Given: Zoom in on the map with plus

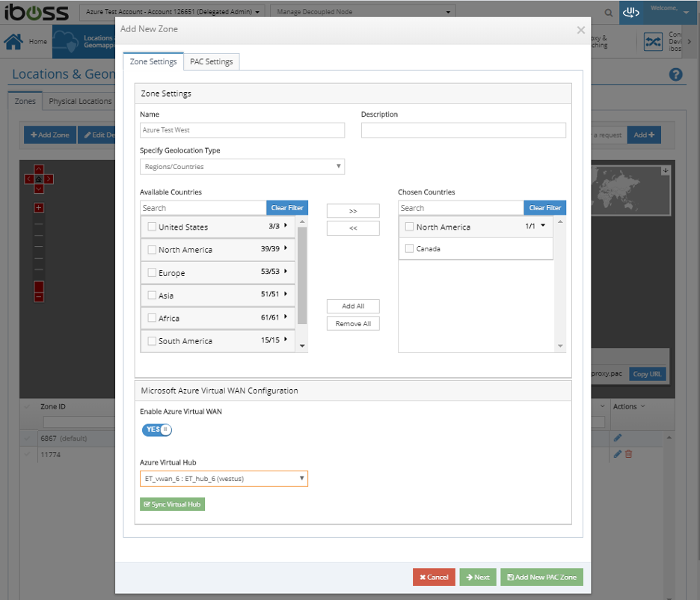Looking at the screenshot, I should point(39,207).
